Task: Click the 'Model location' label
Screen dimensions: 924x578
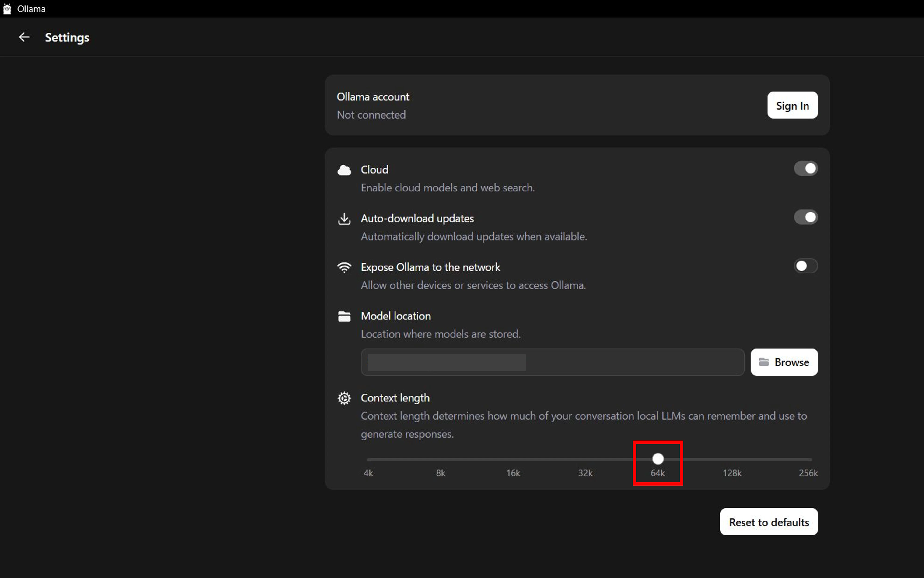Action: point(395,316)
